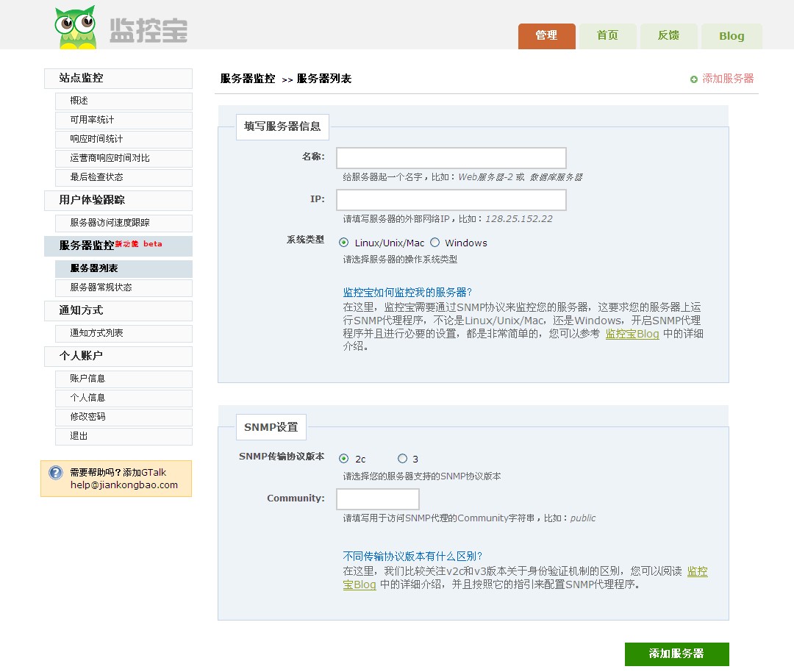Choose SNMP version 3 radio button
This screenshot has height=672, width=794.
pos(402,458)
